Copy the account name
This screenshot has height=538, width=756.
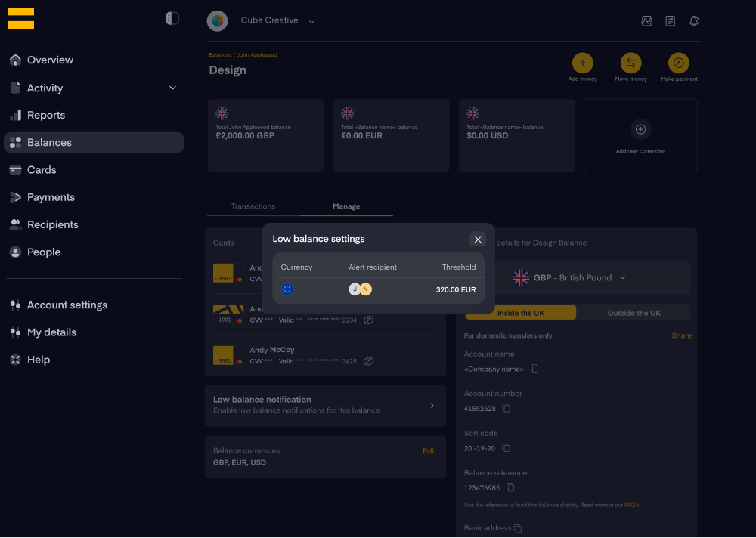pyautogui.click(x=534, y=369)
